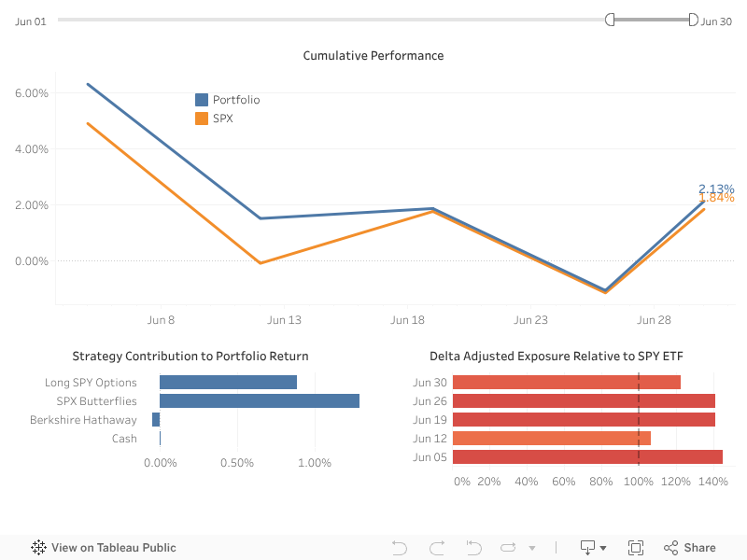Select the Berkshire Hathaway row label
Viewport: 747px width, 560px height.
(x=83, y=420)
